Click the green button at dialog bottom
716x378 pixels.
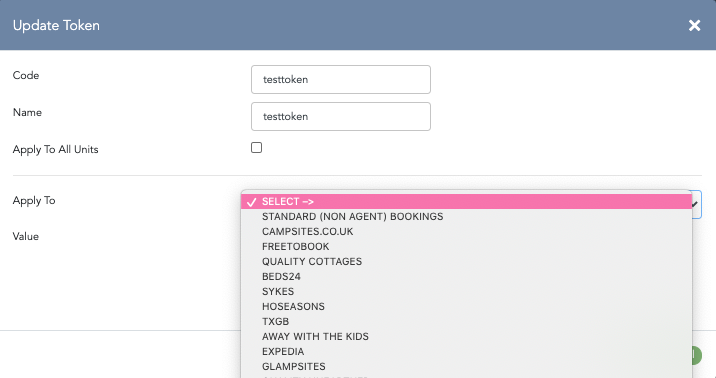pos(697,355)
